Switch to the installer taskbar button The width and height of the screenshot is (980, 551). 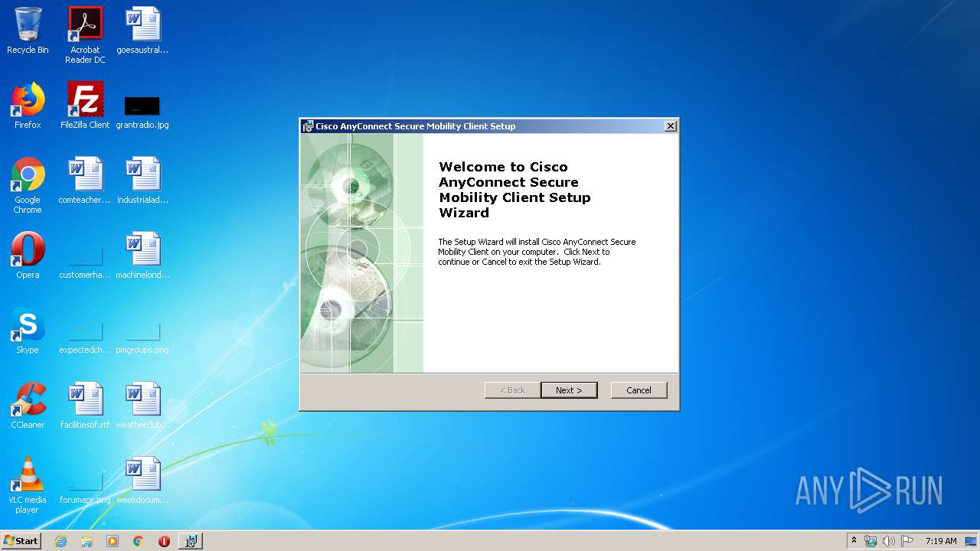pyautogui.click(x=191, y=541)
